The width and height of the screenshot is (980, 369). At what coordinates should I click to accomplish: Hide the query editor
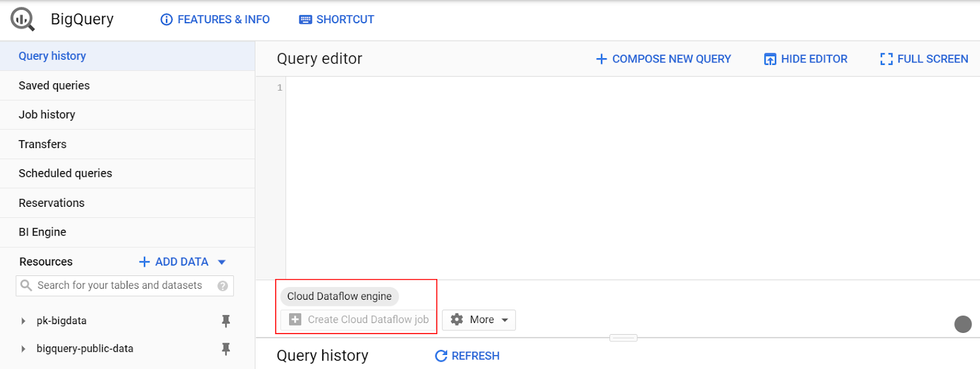pyautogui.click(x=805, y=59)
